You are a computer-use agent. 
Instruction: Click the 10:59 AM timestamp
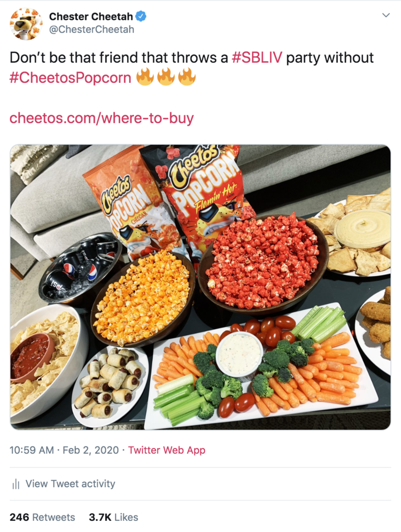click(x=32, y=450)
